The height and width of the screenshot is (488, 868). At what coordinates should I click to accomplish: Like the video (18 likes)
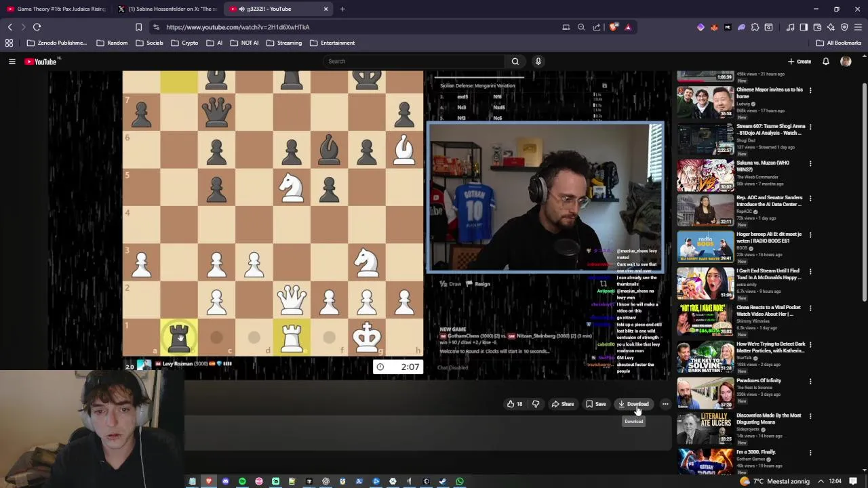pos(515,404)
